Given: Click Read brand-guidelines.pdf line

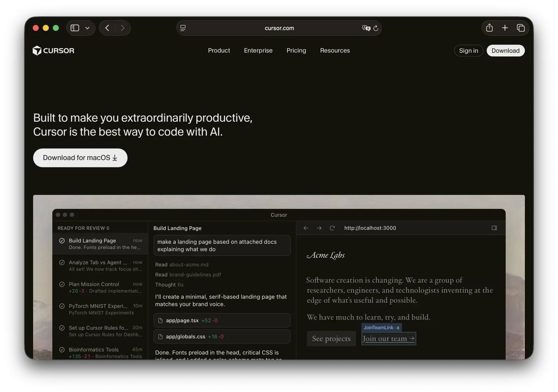Looking at the screenshot, I should point(188,274).
